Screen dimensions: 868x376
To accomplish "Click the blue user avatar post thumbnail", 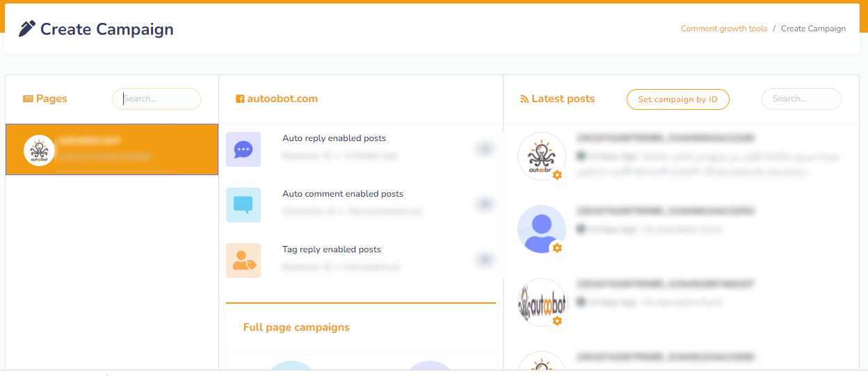I will [541, 229].
